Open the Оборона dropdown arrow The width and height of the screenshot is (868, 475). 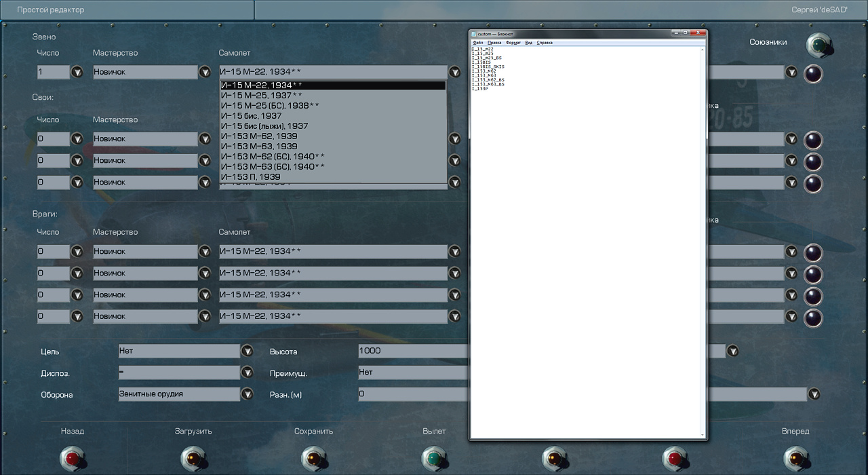[247, 394]
